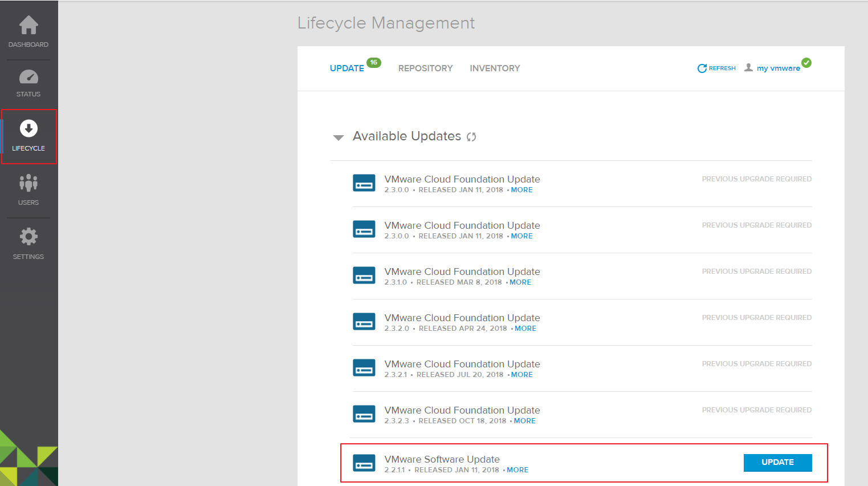Click the VMware Software Update 2.2.1.1 bundle icon
The height and width of the screenshot is (486, 868).
[x=364, y=463]
